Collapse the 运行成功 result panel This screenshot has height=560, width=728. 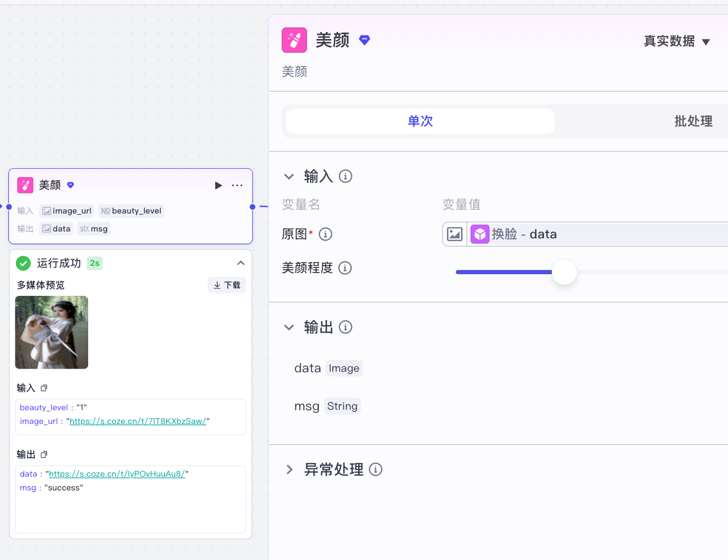[x=241, y=263]
